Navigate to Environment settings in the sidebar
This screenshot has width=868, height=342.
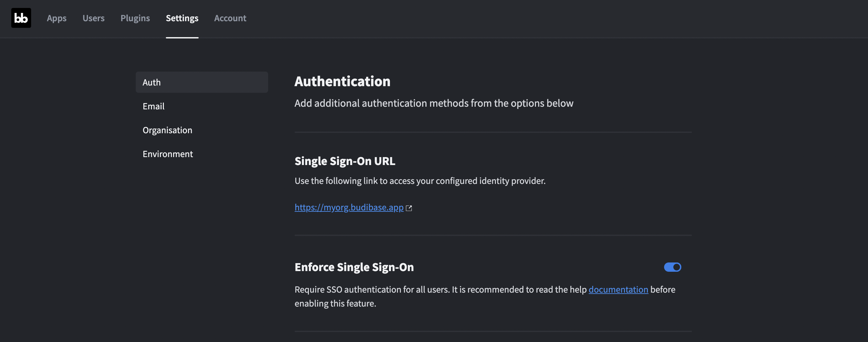168,154
